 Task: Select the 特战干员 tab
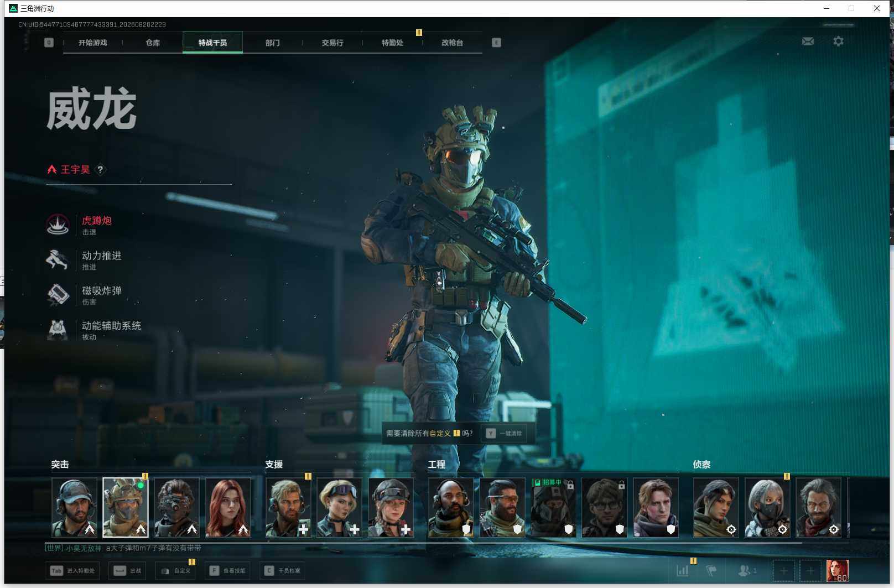(212, 43)
